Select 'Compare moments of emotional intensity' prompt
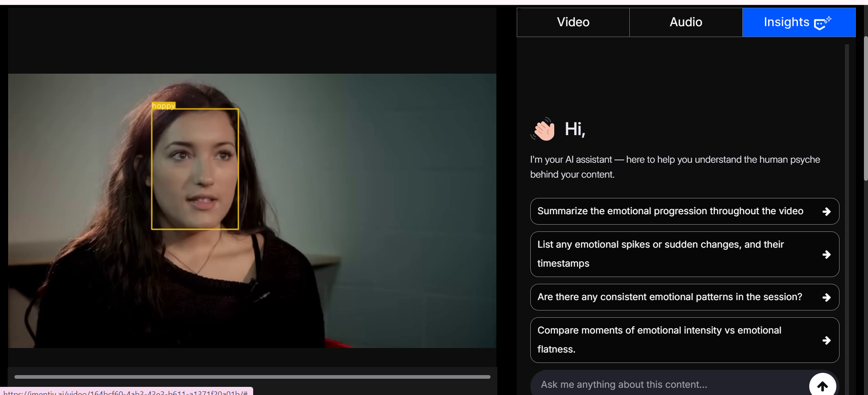The image size is (868, 395). click(684, 340)
